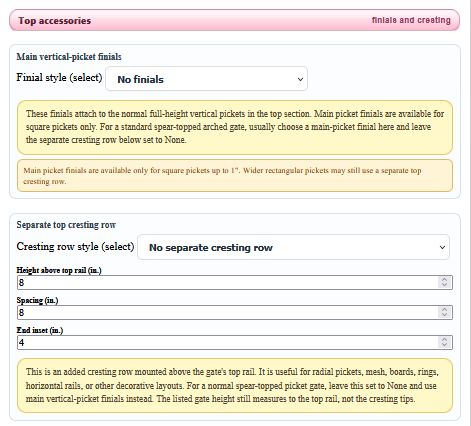Open the Finial style dropdown
Screen dimensions: 471x426
tap(206, 79)
